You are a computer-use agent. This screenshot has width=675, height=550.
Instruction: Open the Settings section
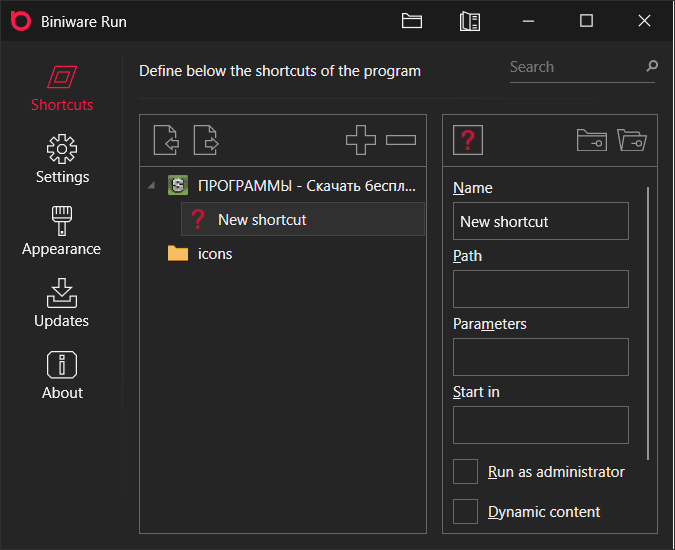pos(62,160)
